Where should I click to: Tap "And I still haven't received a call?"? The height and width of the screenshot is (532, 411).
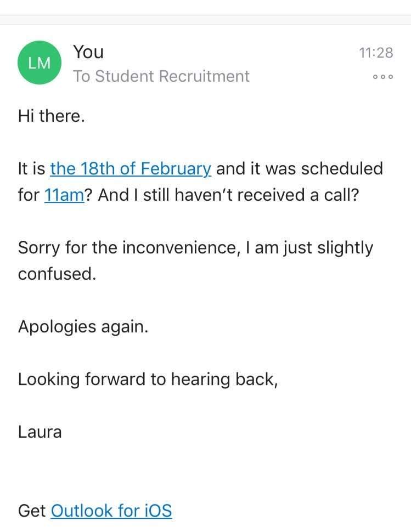point(228,195)
